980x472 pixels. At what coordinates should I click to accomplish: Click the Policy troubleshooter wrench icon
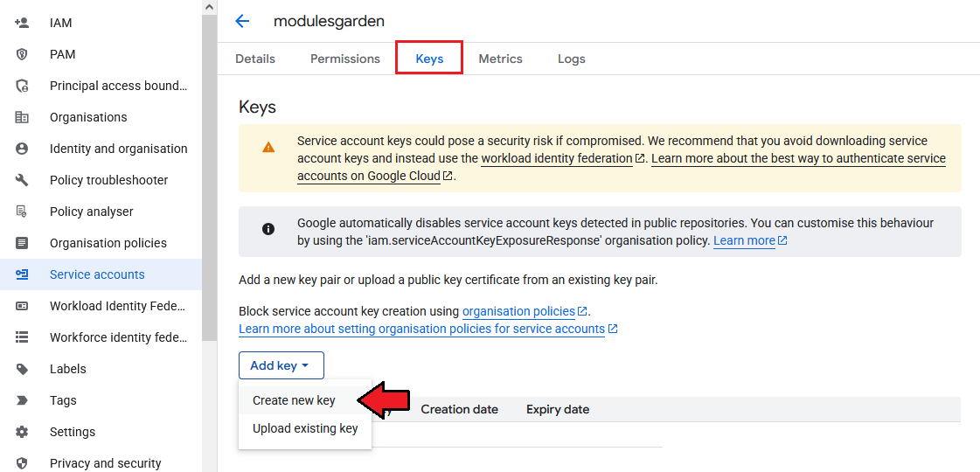coord(22,180)
